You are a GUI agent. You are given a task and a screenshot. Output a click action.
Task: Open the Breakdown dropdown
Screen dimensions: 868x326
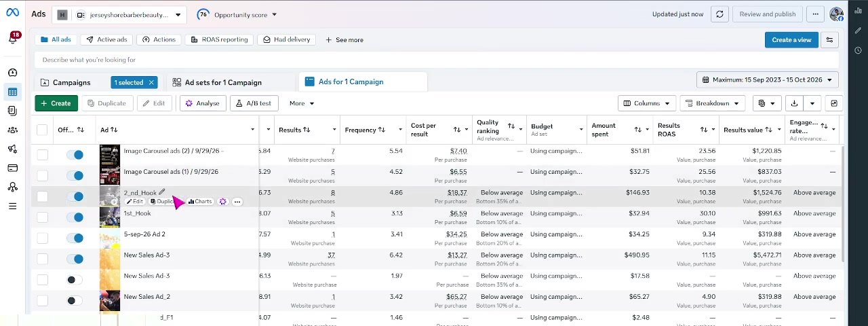point(712,103)
